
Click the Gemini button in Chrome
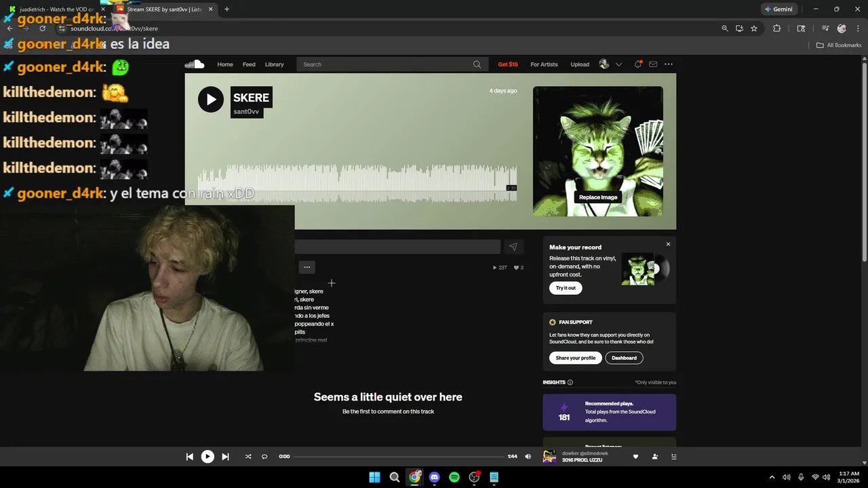pyautogui.click(x=778, y=9)
